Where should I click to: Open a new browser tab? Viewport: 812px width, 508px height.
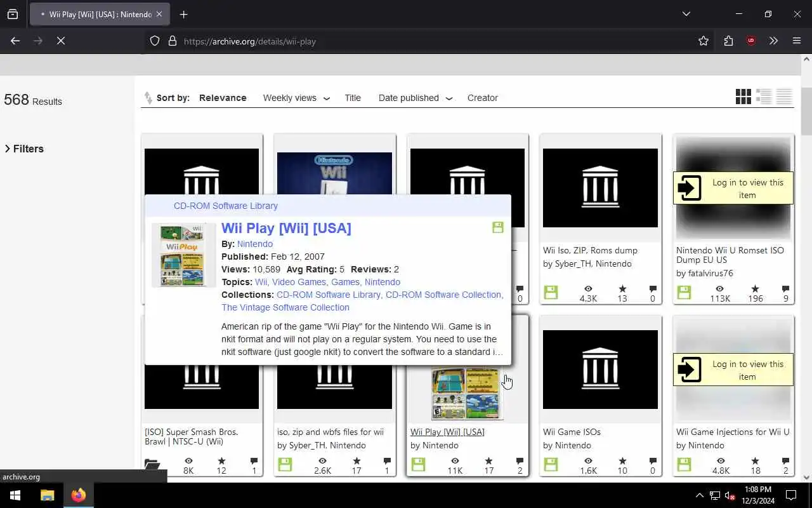click(183, 14)
